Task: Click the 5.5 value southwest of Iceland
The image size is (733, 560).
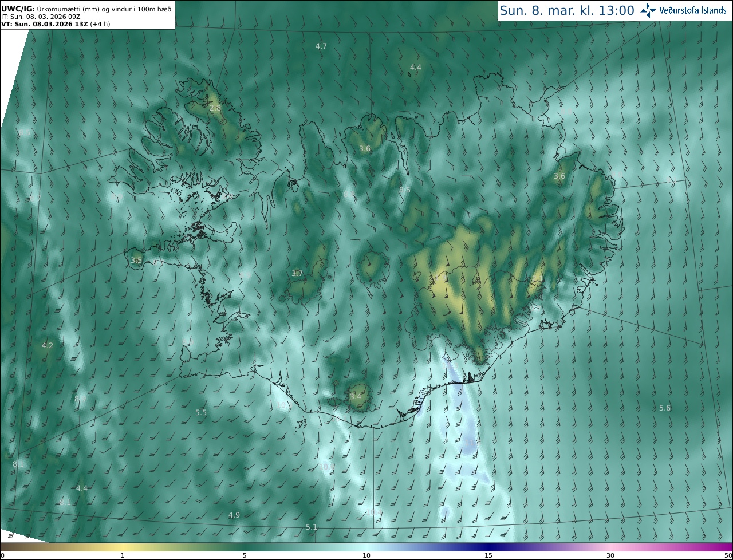Action: (x=201, y=412)
